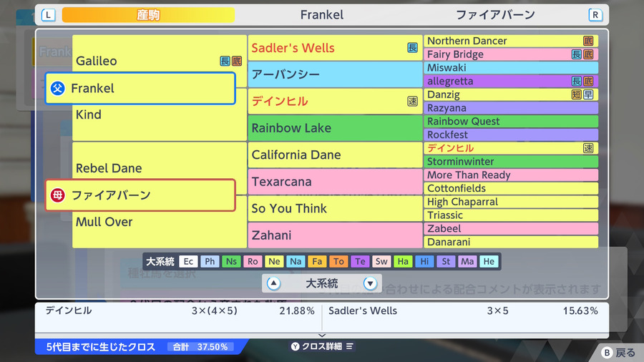Click the He lineage swatch

[489, 261]
